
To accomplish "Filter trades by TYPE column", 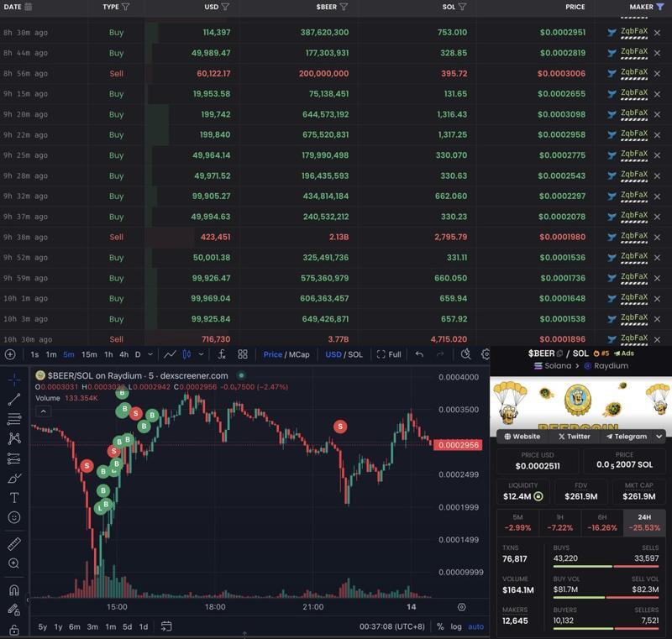I will click(125, 7).
